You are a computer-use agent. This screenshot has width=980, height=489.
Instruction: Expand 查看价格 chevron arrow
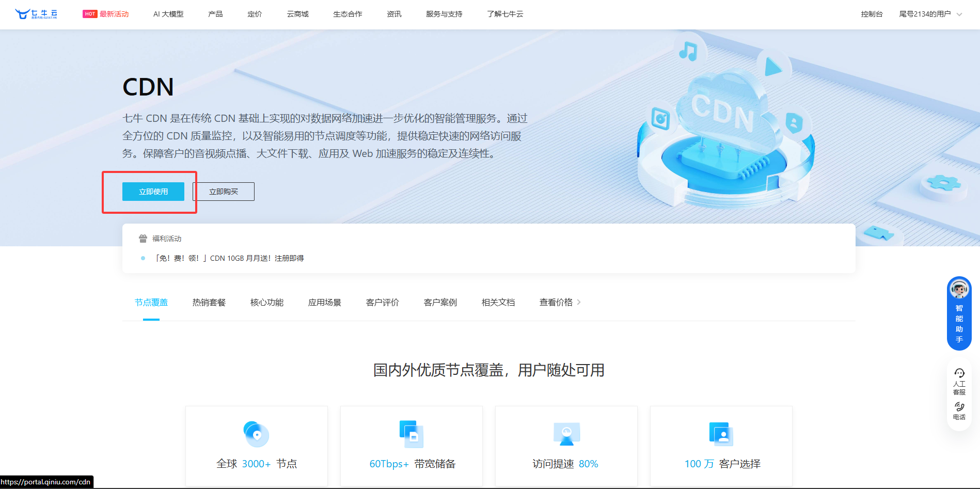coord(579,302)
